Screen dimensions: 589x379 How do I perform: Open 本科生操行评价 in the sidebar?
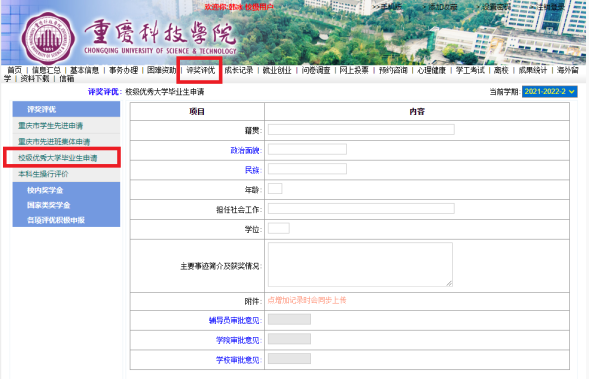pyautogui.click(x=43, y=174)
